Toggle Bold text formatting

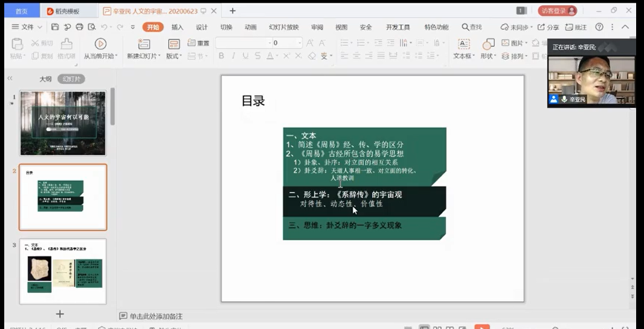click(221, 56)
